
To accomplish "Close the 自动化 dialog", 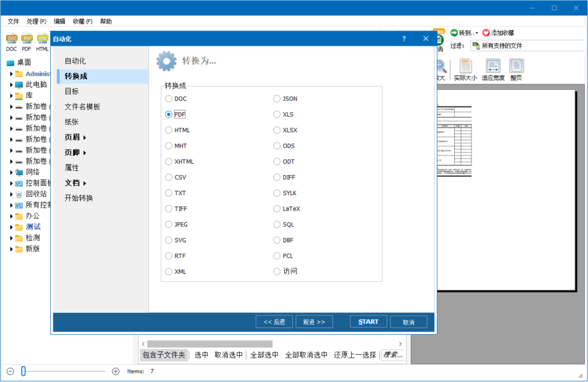I will click(x=426, y=39).
